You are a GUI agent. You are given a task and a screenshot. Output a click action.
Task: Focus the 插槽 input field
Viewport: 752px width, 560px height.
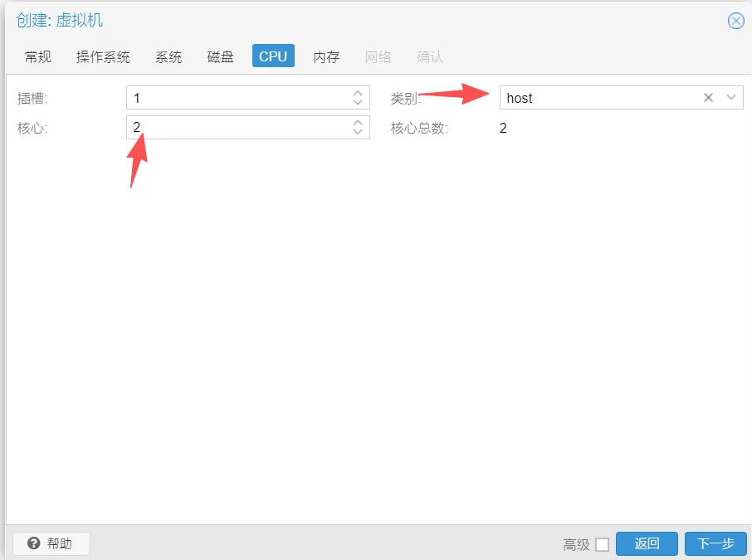point(237,98)
